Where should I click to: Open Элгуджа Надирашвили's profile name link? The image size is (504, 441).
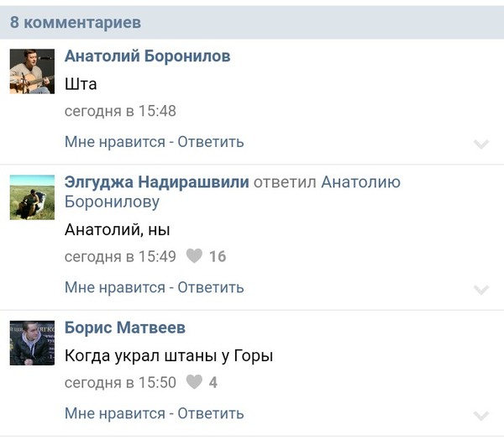pyautogui.click(x=156, y=182)
